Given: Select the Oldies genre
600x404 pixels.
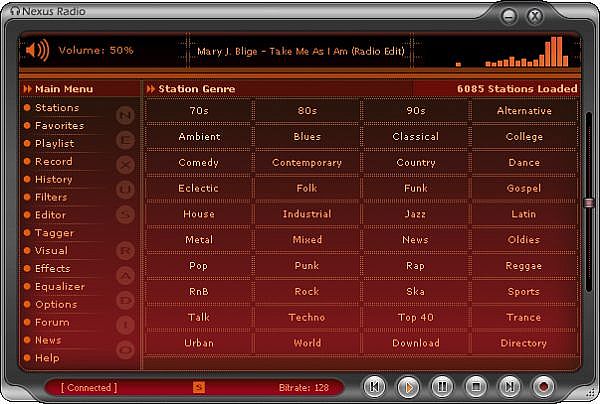Looking at the screenshot, I should tap(524, 240).
